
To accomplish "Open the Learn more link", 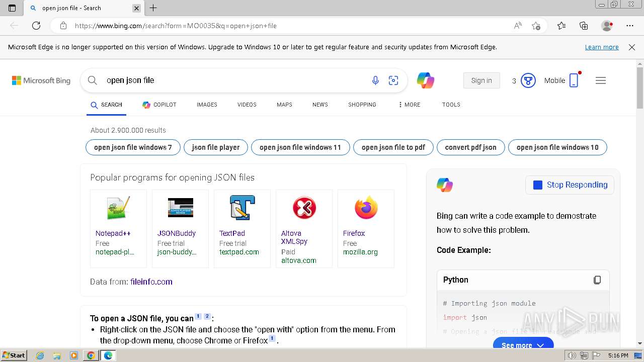I will [x=602, y=47].
